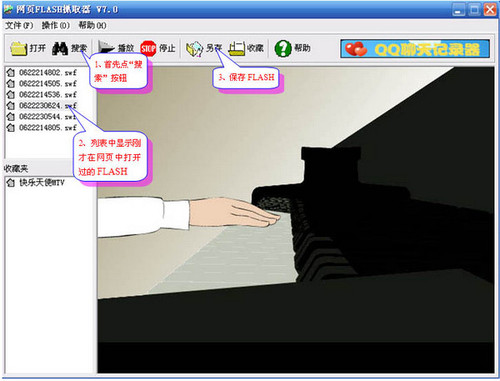Click the red STOP 停止 icon

click(148, 49)
